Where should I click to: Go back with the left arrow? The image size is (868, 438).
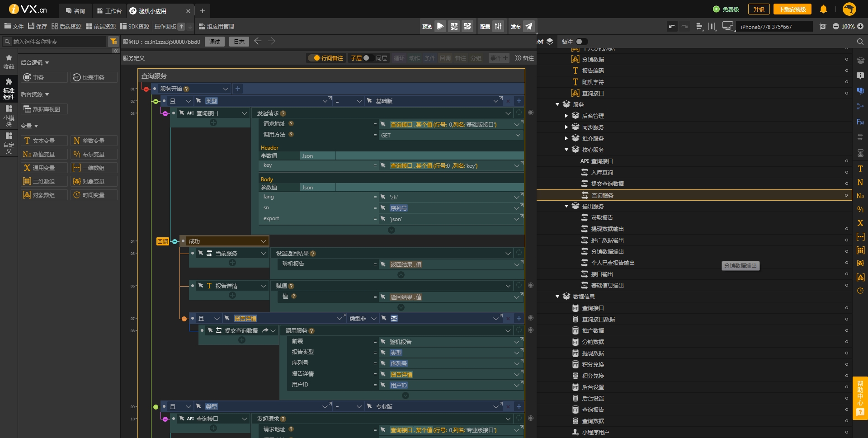tap(258, 41)
